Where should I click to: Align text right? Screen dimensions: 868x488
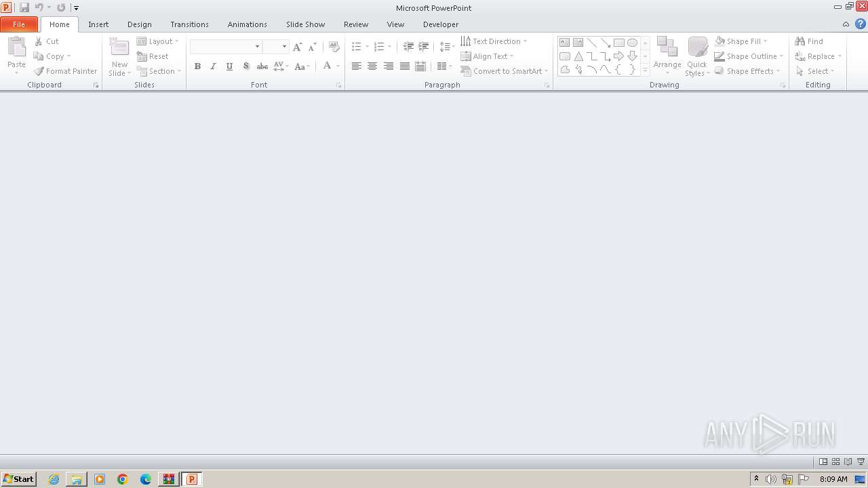tap(388, 66)
